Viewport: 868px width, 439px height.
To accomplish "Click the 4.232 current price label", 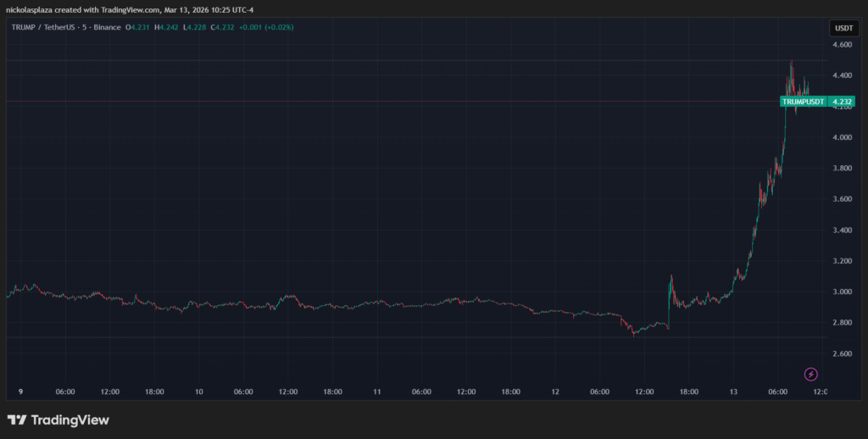I will pyautogui.click(x=842, y=102).
